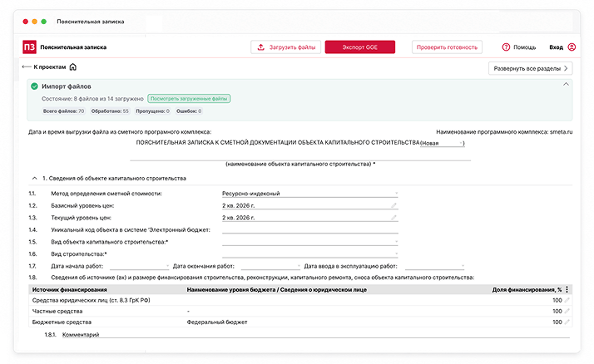Click Доля финансирования, % column header
This screenshot has width=594, height=364.
pos(527,289)
